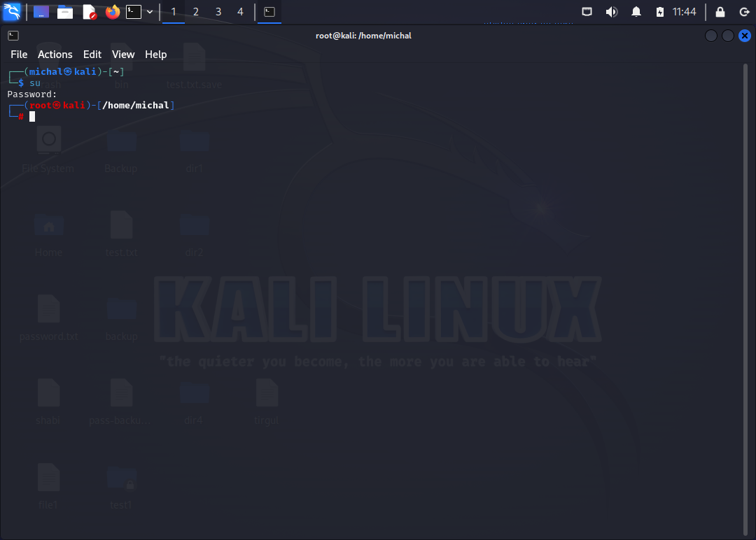Open the View menu

tap(122, 54)
